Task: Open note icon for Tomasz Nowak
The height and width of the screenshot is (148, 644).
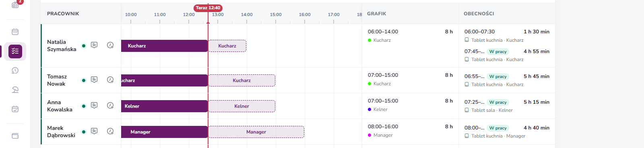Action: [x=94, y=80]
